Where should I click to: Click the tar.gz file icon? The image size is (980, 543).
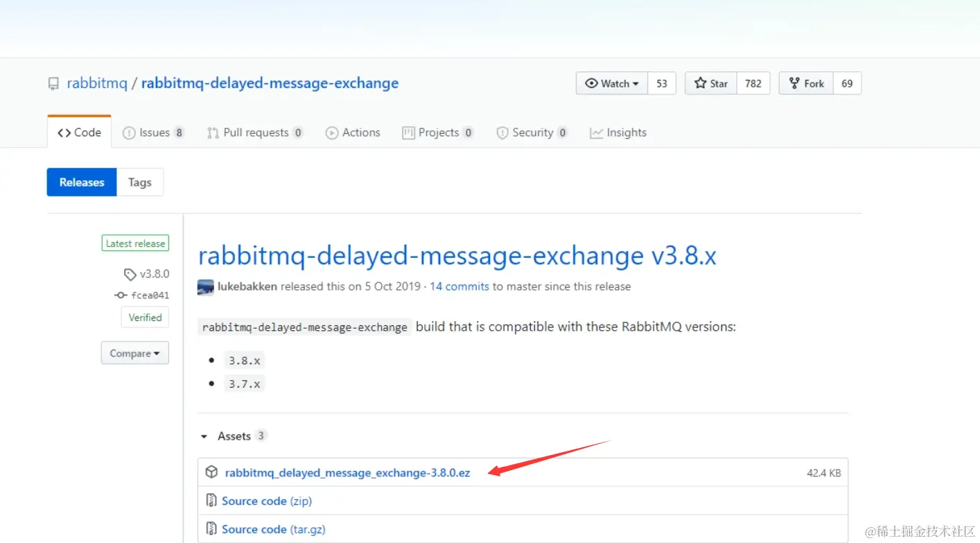tap(211, 529)
